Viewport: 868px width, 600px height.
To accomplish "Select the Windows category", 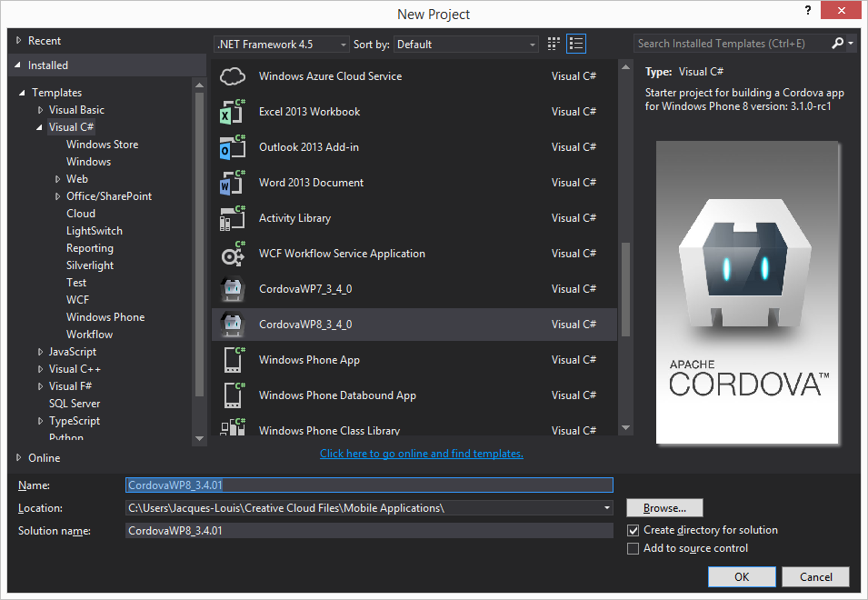I will tap(88, 162).
